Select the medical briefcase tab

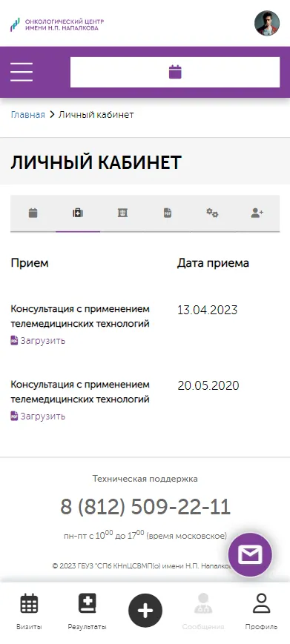(x=78, y=213)
